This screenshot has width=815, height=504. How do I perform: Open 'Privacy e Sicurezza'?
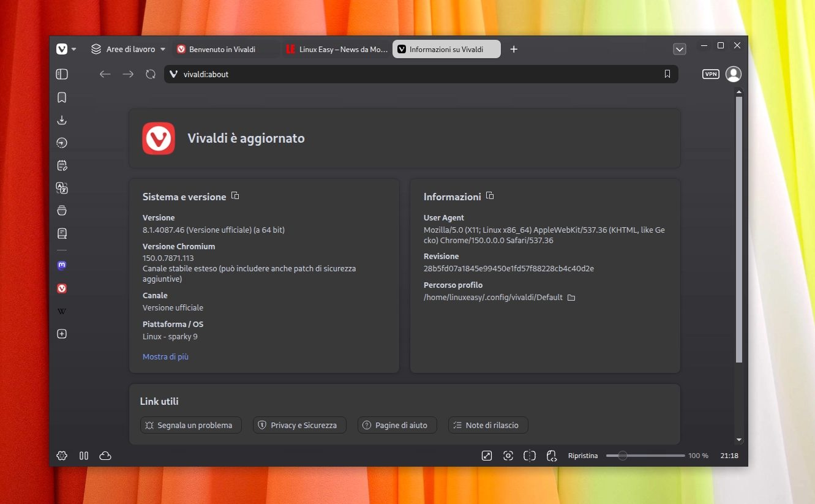click(x=299, y=425)
